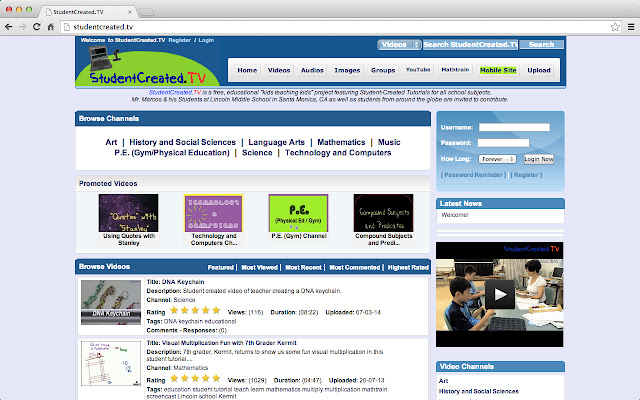Browse the Art channel link
Viewport: 640px width, 400px height.
[x=111, y=142]
